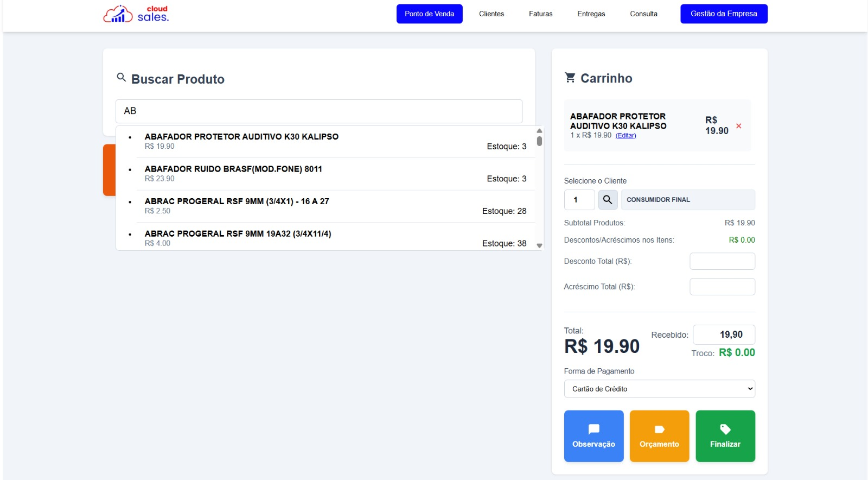Image resolution: width=868 pixels, height=480 pixels.
Task: Click the Orçamento button
Action: click(x=659, y=436)
